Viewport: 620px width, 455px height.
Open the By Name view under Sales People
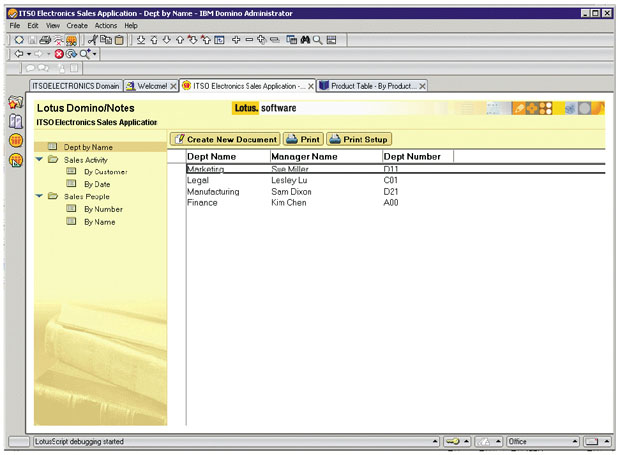(100, 222)
